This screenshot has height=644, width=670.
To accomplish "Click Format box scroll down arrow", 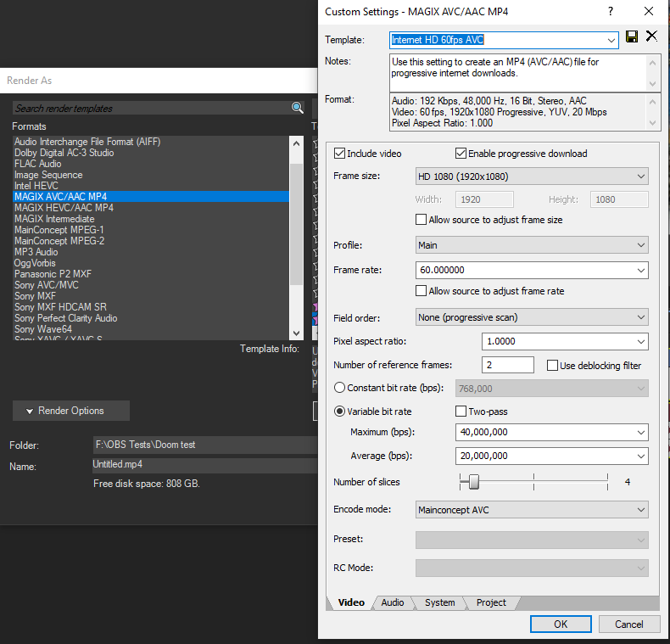I will pos(652,123).
